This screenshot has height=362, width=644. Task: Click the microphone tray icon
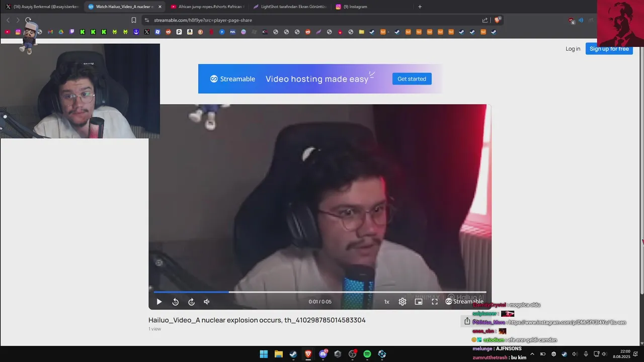click(586, 354)
